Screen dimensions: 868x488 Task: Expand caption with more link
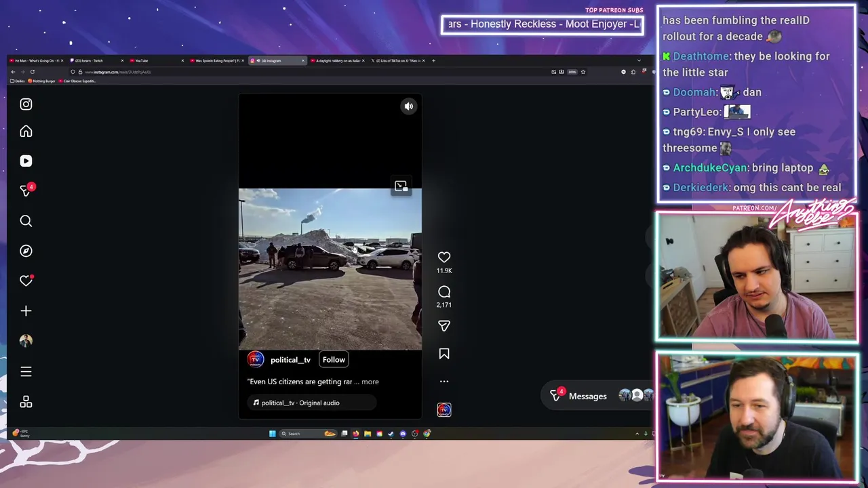pyautogui.click(x=370, y=382)
